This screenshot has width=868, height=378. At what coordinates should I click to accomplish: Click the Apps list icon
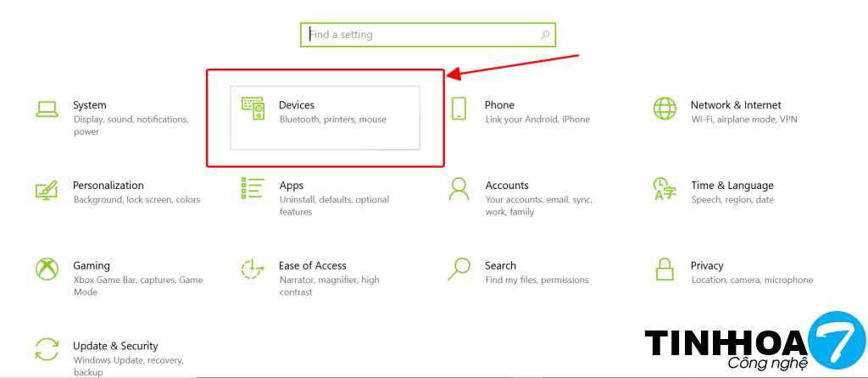tap(253, 188)
